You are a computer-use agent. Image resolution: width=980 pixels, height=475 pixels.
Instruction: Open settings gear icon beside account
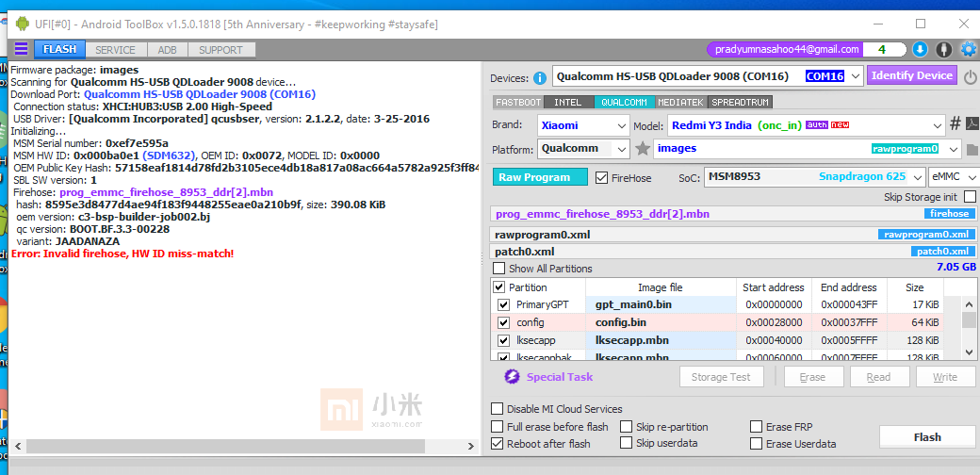point(968,49)
